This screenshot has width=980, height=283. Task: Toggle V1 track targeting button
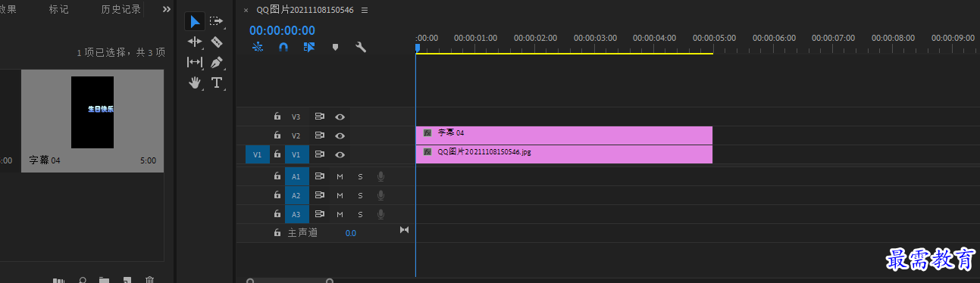click(296, 154)
